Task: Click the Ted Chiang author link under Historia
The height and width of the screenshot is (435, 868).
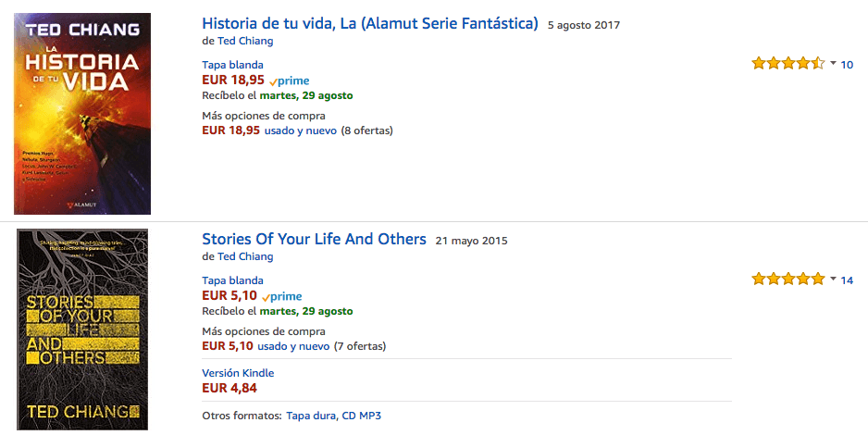Action: [245, 41]
